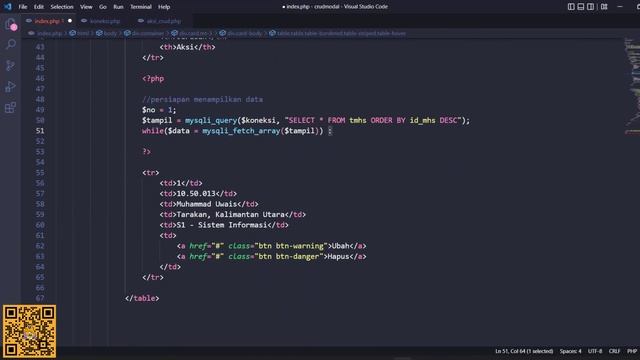Click 'Muhammad Uwais' text on line 58
640x360 pixels.
click(207, 204)
